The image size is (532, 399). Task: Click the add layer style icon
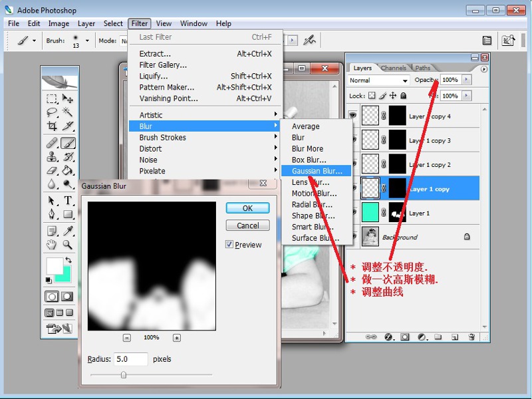click(388, 337)
